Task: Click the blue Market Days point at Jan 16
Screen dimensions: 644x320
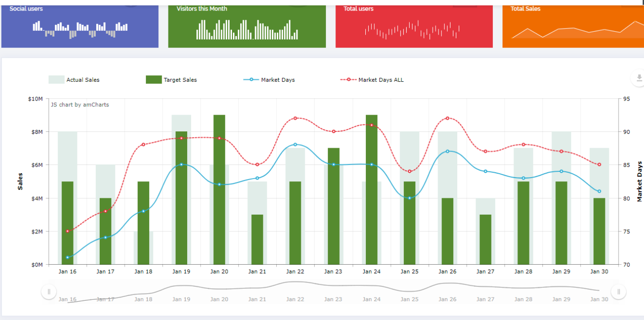Action: 67,257
